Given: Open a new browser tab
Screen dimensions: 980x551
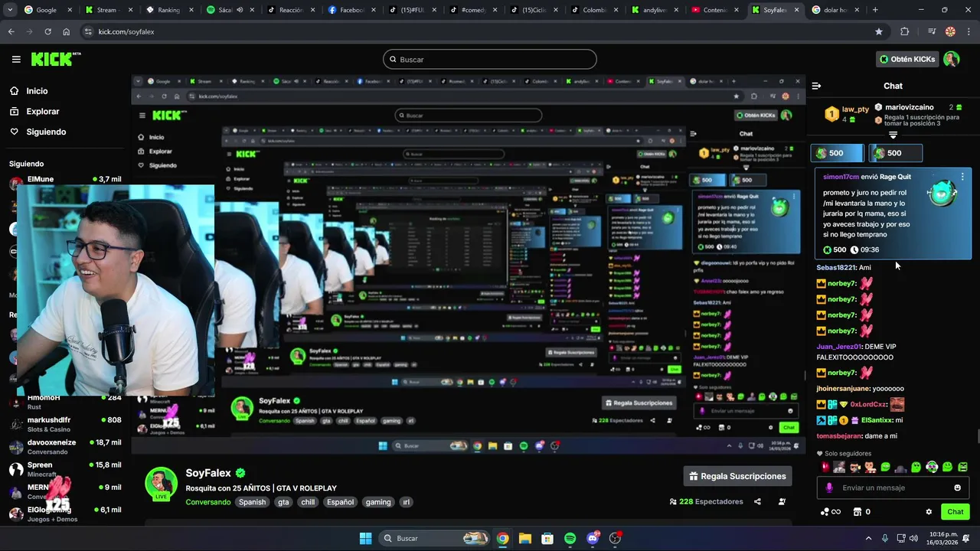Looking at the screenshot, I should click(875, 10).
